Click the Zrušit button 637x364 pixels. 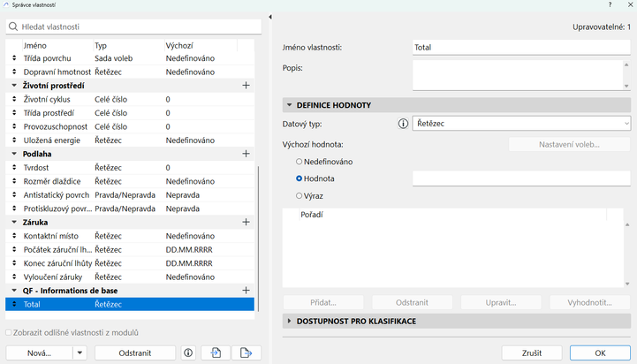[x=531, y=353]
